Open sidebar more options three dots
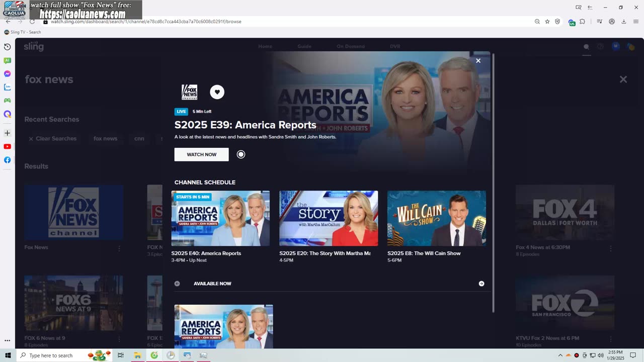The height and width of the screenshot is (362, 644). (x=7, y=340)
